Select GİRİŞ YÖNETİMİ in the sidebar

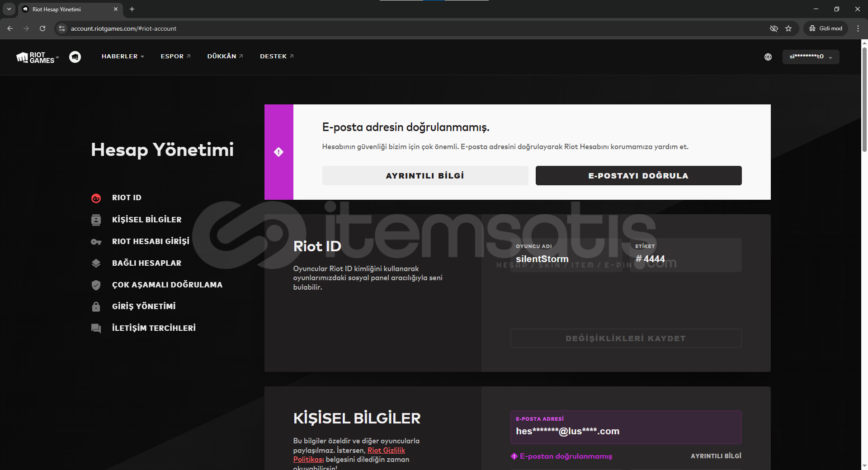click(144, 306)
